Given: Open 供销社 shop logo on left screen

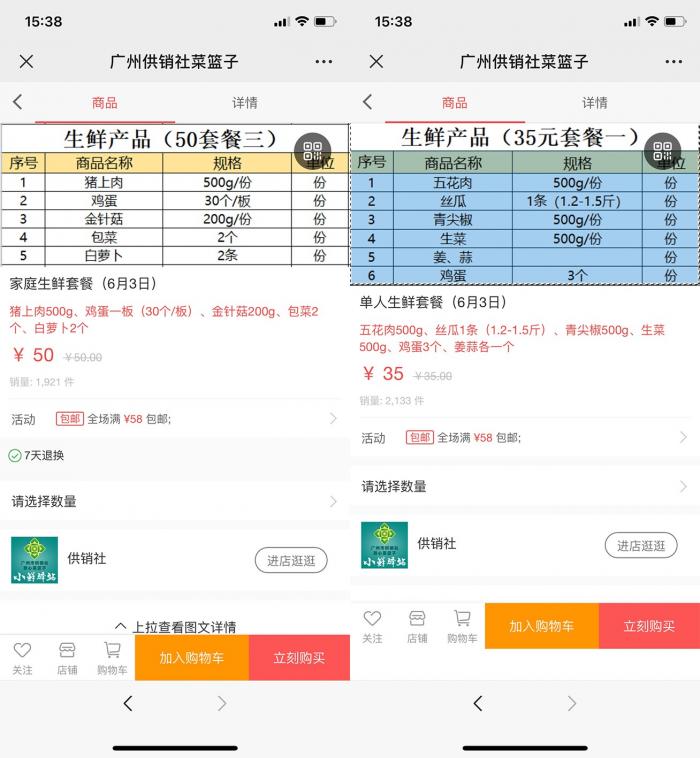Looking at the screenshot, I should [34, 560].
